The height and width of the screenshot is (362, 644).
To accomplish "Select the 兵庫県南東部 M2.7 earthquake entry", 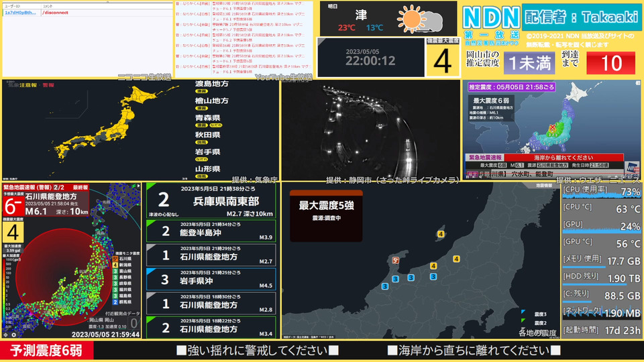I will click(x=211, y=200).
